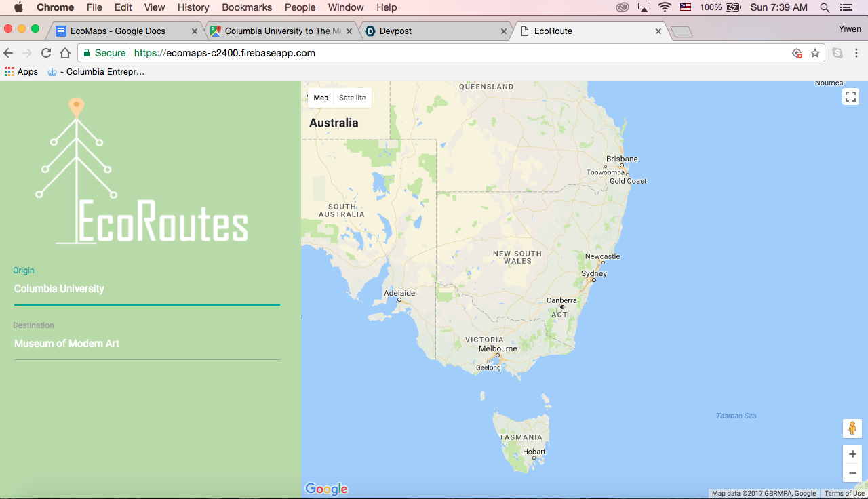Click the Google logo on the map

pos(326,489)
